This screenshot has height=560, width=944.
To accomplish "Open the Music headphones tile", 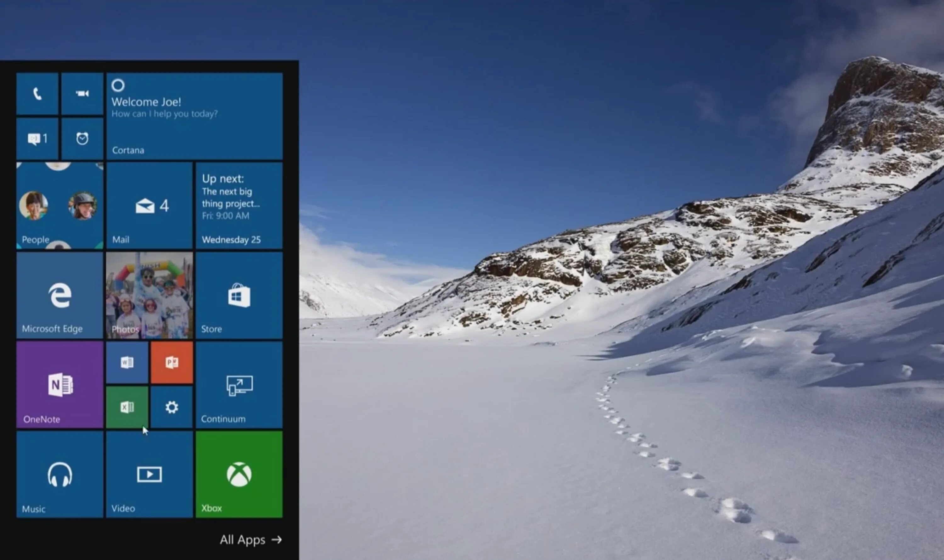I will coord(60,474).
